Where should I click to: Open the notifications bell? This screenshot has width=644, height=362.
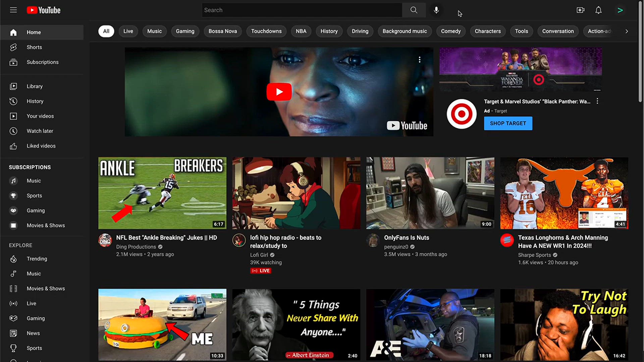point(598,10)
